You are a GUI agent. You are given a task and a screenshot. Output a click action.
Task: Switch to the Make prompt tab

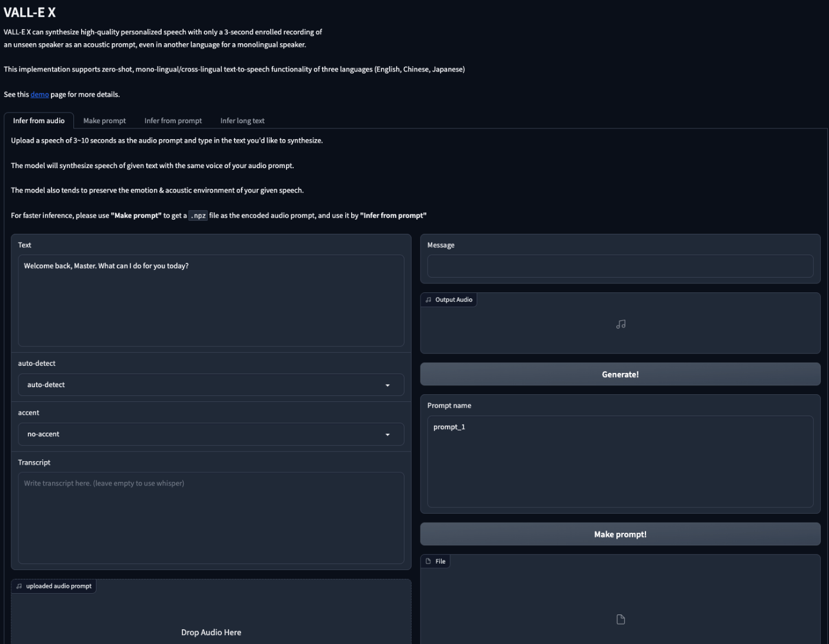tap(105, 121)
